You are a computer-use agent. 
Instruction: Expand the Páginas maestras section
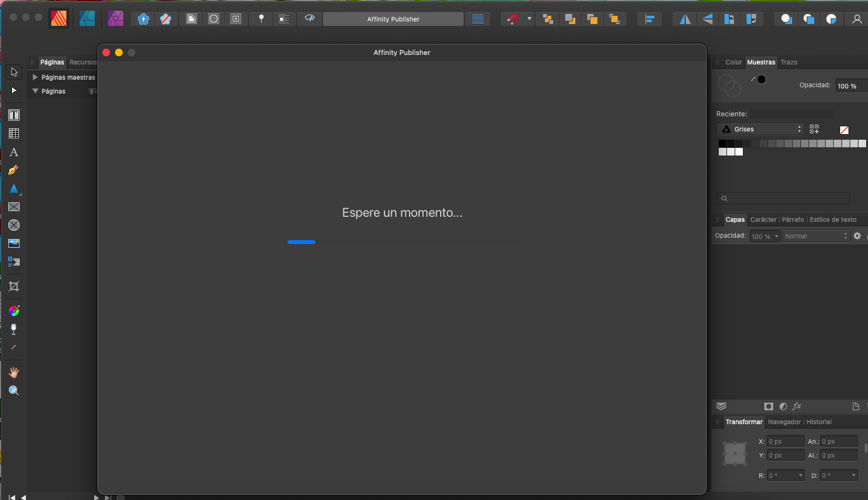pos(35,76)
